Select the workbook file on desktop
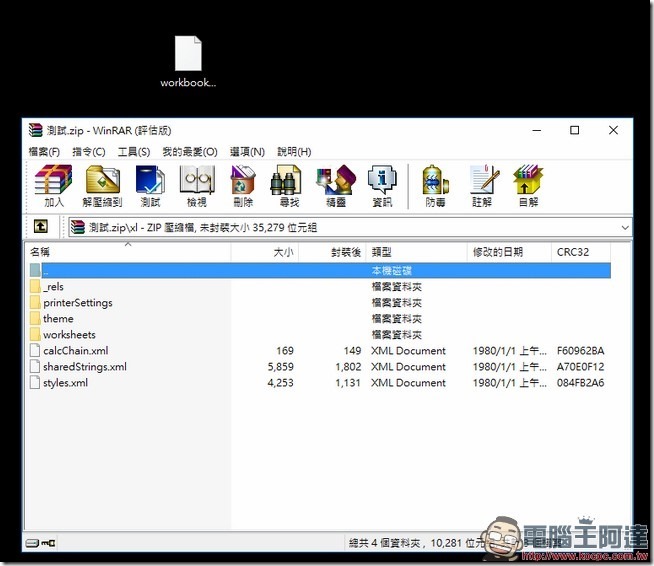 (x=188, y=61)
